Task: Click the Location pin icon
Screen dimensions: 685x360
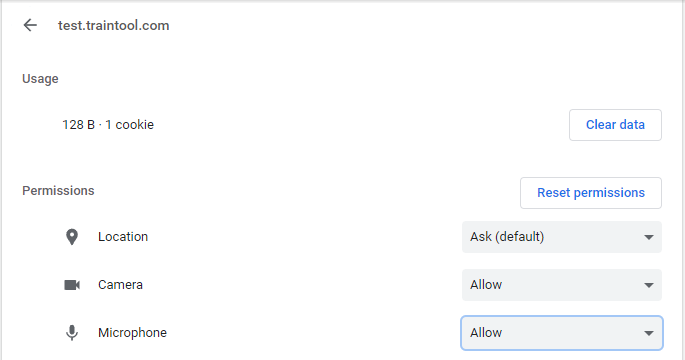Action: (72, 237)
